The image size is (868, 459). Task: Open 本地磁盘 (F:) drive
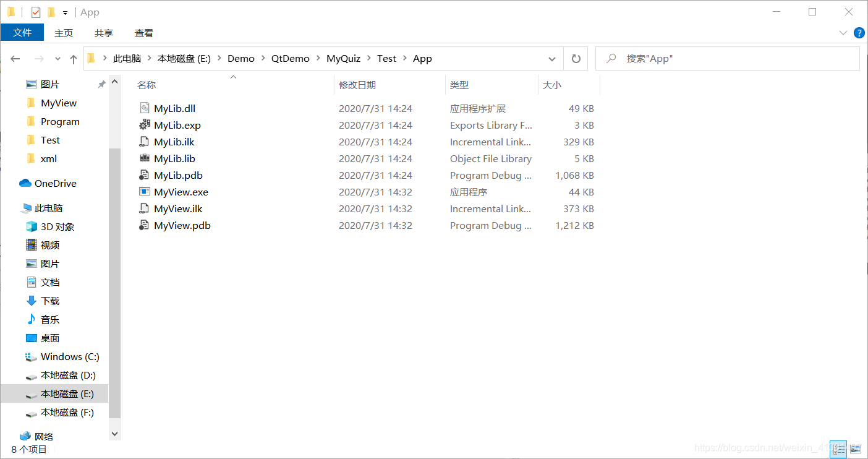(60, 412)
